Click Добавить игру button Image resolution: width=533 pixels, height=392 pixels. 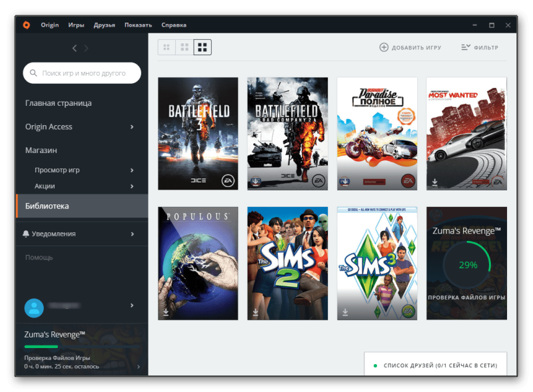(x=410, y=47)
